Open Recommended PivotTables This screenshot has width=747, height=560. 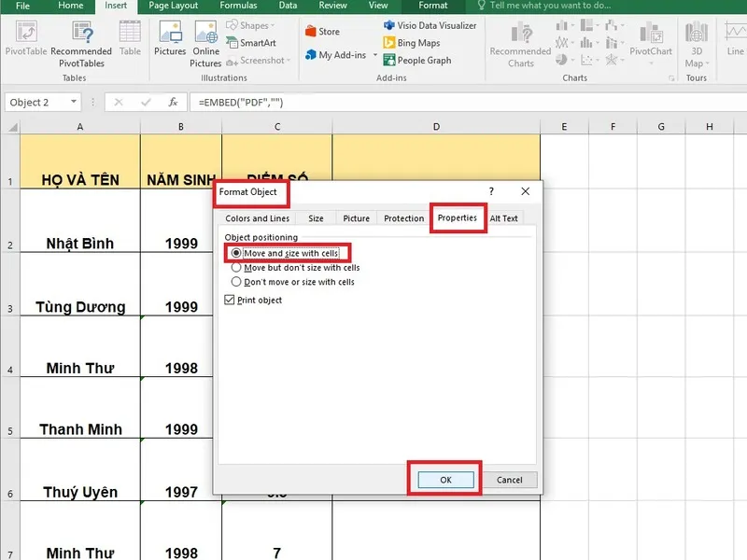point(81,44)
